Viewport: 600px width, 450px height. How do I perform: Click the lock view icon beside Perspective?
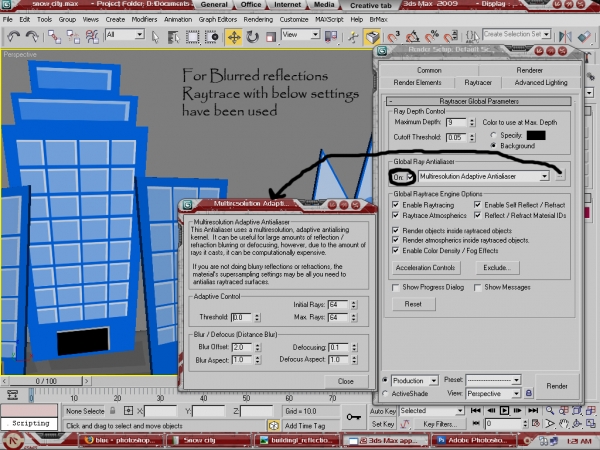coord(528,393)
